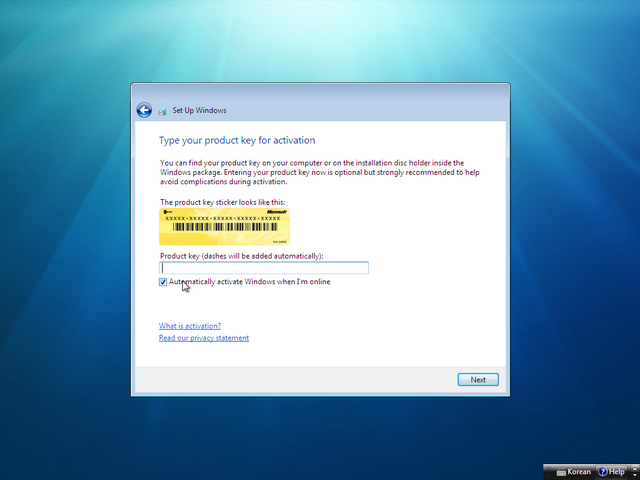Open Read our privacy statement link
640x480 pixels.
pyautogui.click(x=204, y=338)
